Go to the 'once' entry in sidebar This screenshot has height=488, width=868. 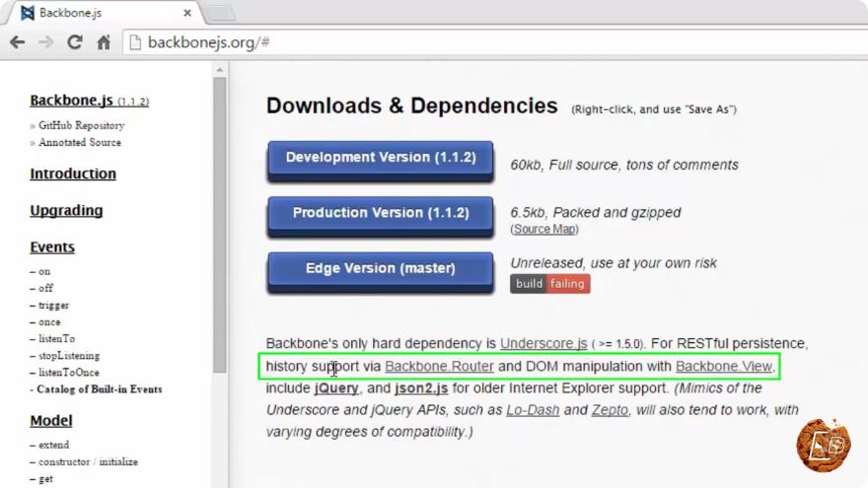pos(49,322)
